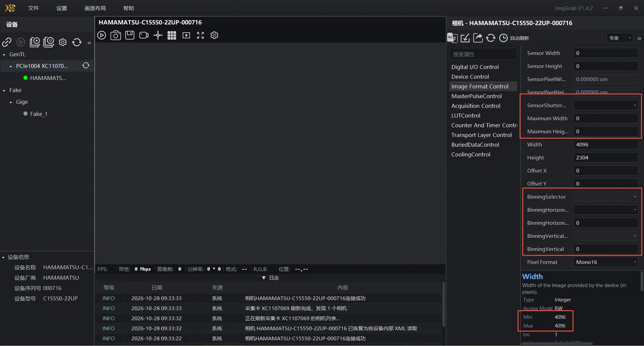Open the BinningSelector dropdown

click(x=605, y=197)
